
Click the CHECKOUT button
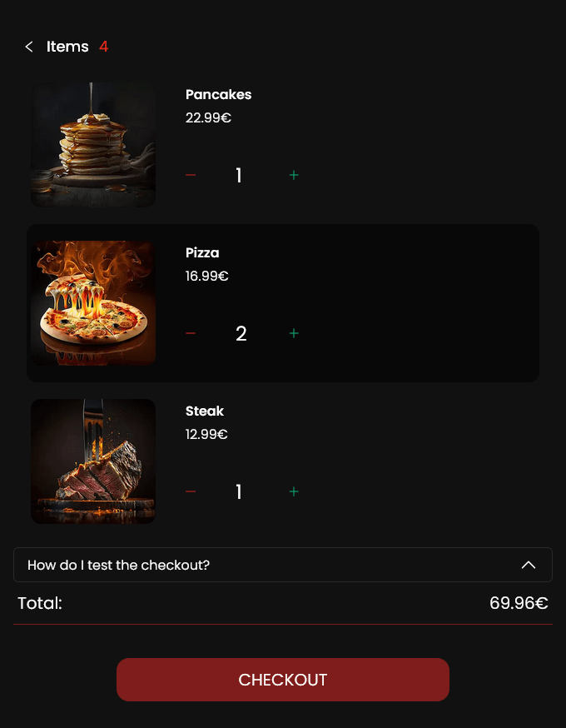pos(283,680)
